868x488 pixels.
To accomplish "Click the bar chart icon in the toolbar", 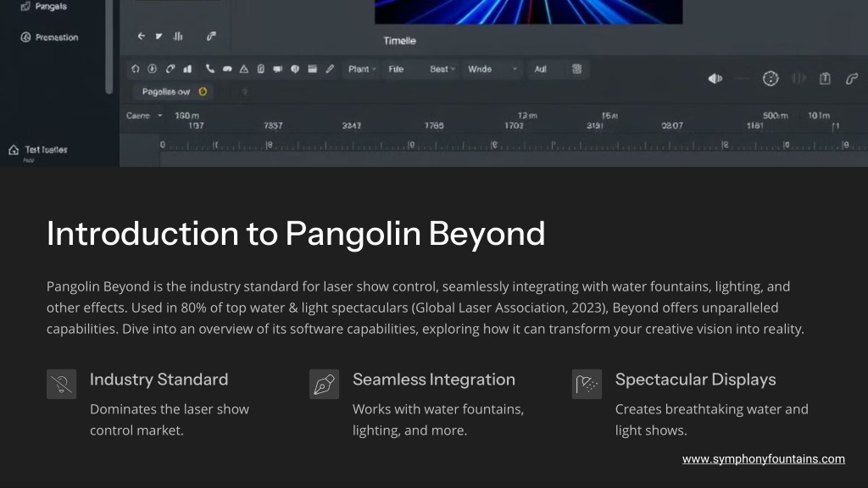I will click(187, 69).
